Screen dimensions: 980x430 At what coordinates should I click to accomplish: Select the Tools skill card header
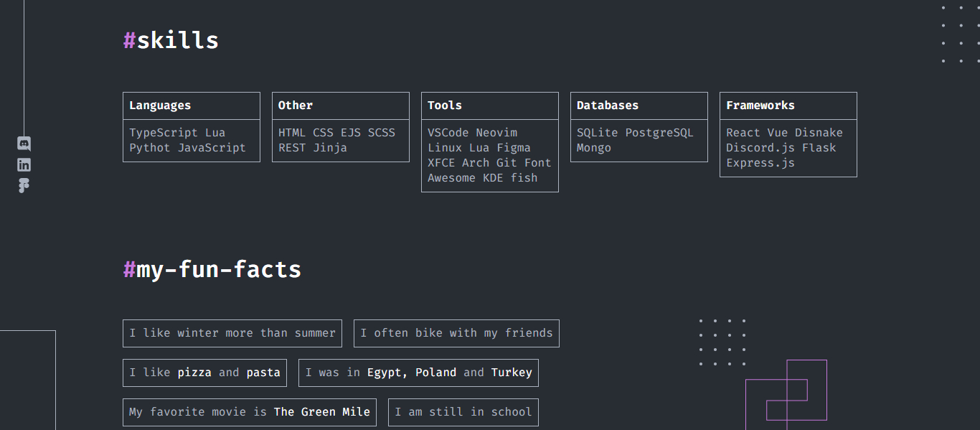click(445, 106)
